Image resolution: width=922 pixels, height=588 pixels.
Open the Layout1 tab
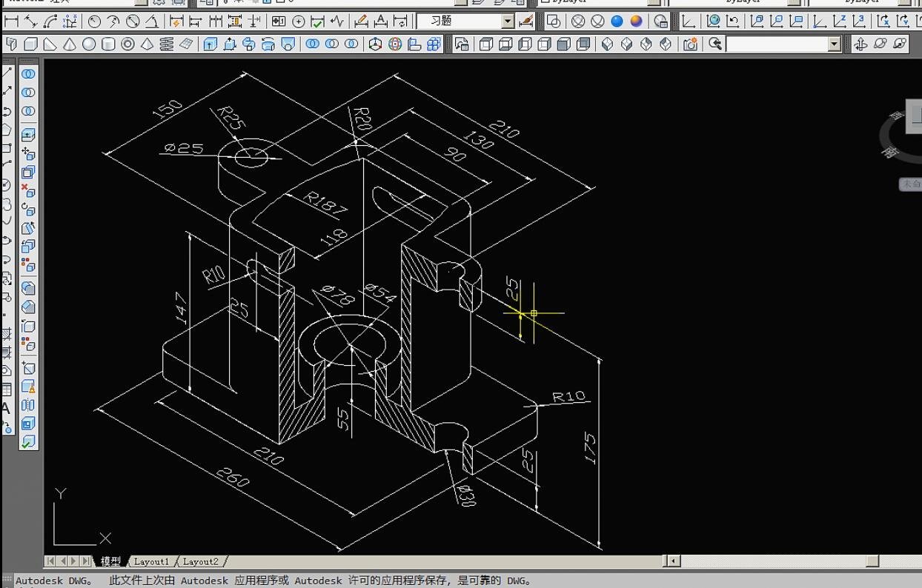tap(151, 561)
